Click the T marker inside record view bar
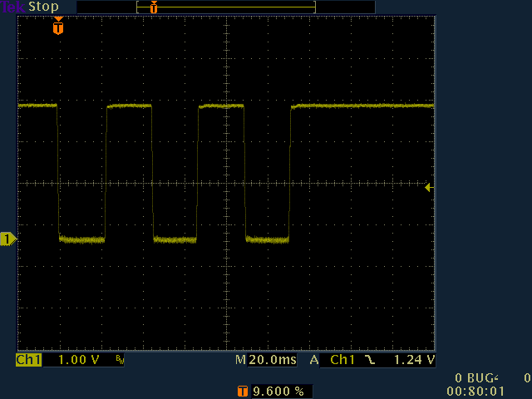Screen dimensions: 532x399 pyautogui.click(x=154, y=7)
